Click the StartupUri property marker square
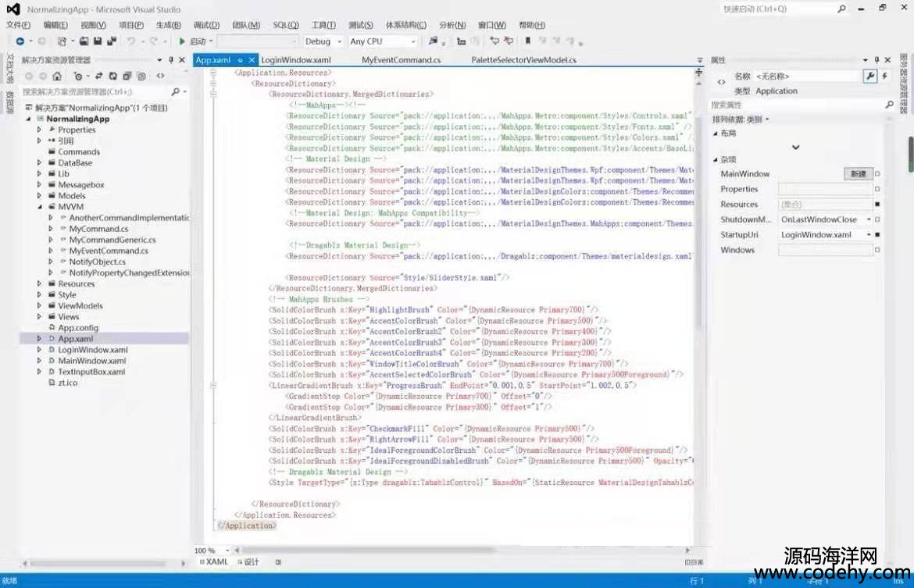This screenshot has height=588, width=914. click(877, 235)
